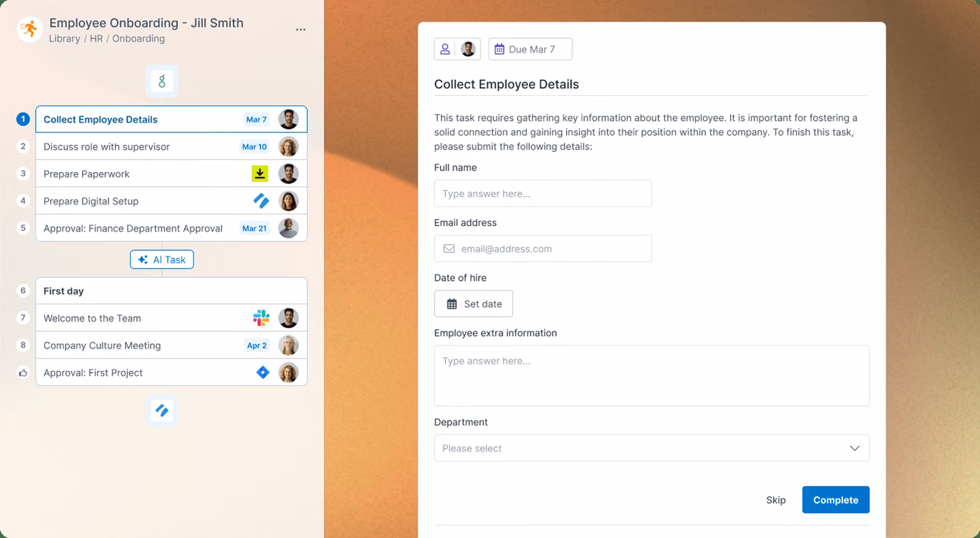Image resolution: width=980 pixels, height=538 pixels.
Task: Click the blue diamond icon on Approval: First Project
Action: click(x=263, y=373)
